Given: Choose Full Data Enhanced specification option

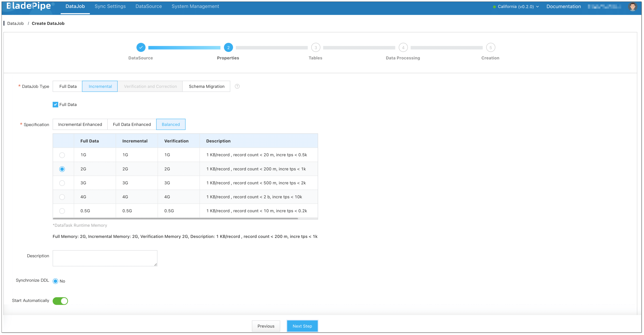Looking at the screenshot, I should point(132,124).
